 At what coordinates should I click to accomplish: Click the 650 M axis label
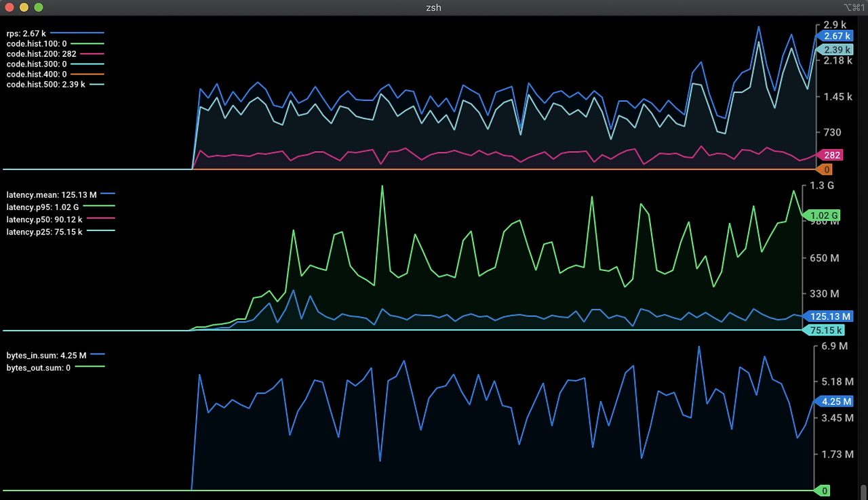[824, 257]
